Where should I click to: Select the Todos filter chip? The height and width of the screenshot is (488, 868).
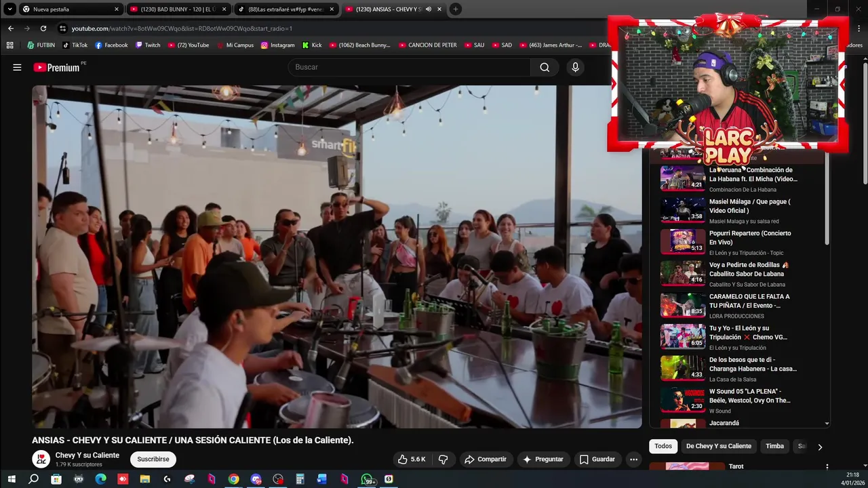click(663, 446)
